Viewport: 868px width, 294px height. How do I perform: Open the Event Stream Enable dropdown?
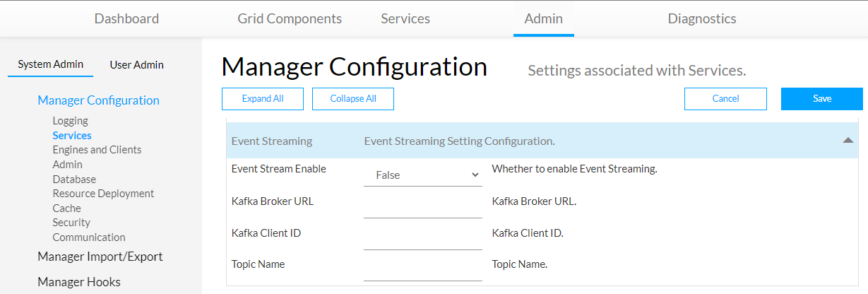tap(422, 175)
